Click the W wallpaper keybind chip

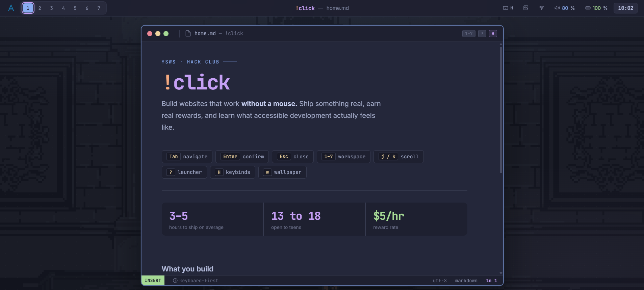pyautogui.click(x=282, y=172)
